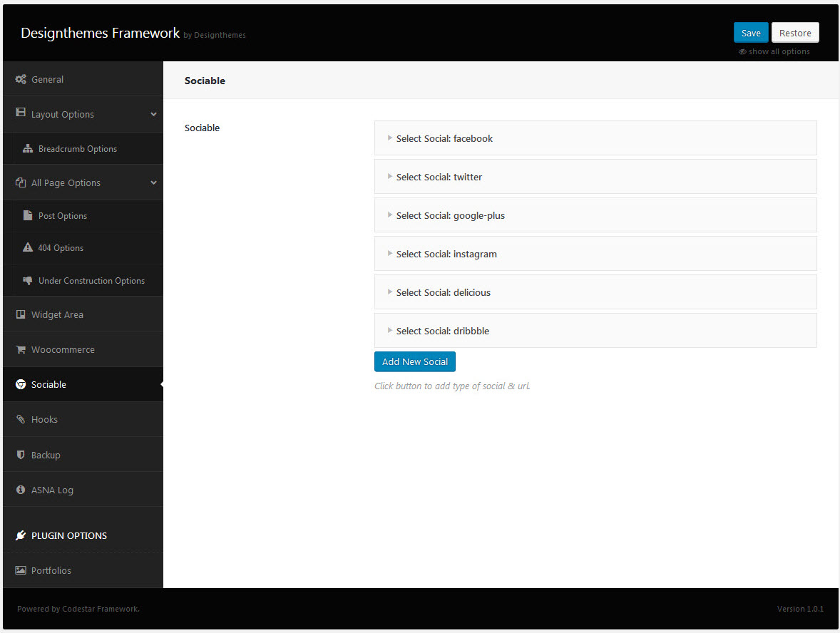Click the Sociable circle icon

(x=21, y=384)
